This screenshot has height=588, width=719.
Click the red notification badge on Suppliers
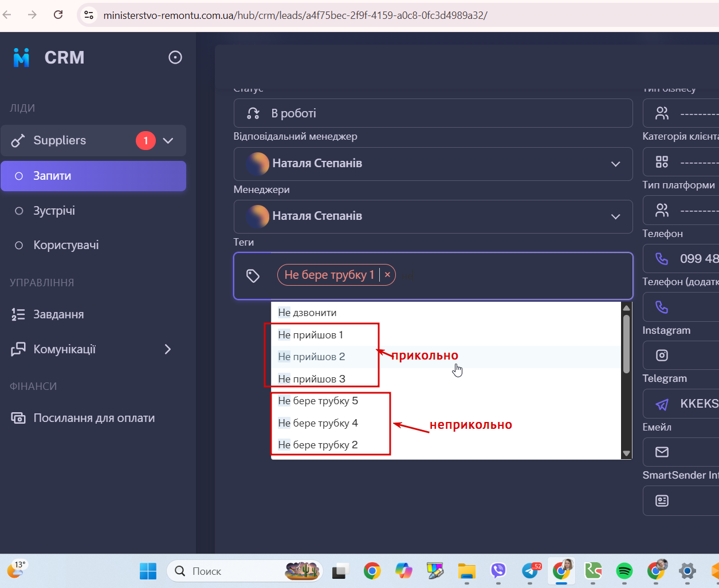[x=146, y=140]
